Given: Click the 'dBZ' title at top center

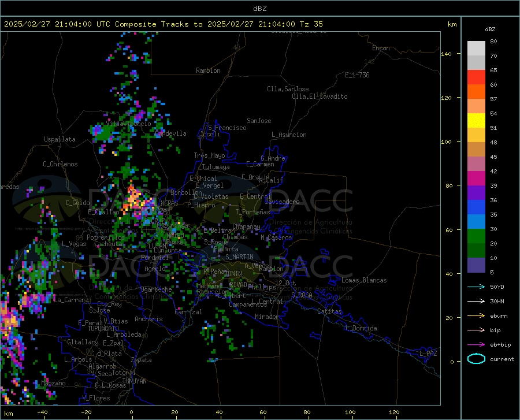Looking at the screenshot, I should pos(259,9).
